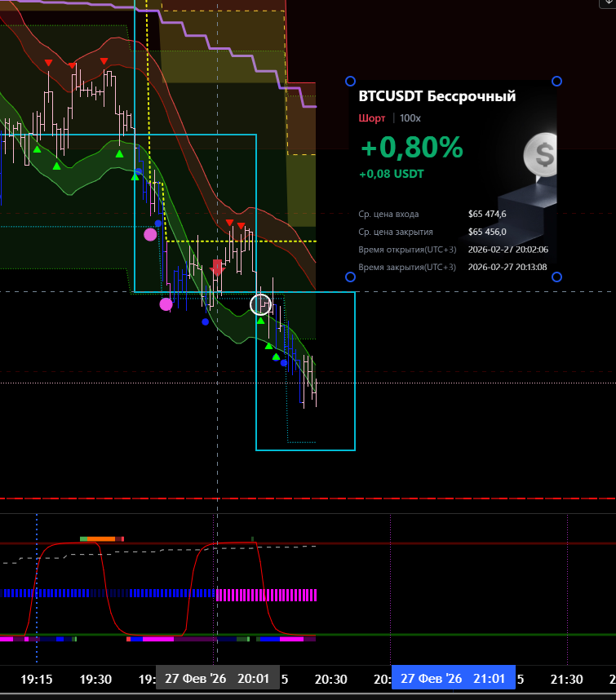
Task: Click the lower magenta circle marker
Action: (x=166, y=304)
